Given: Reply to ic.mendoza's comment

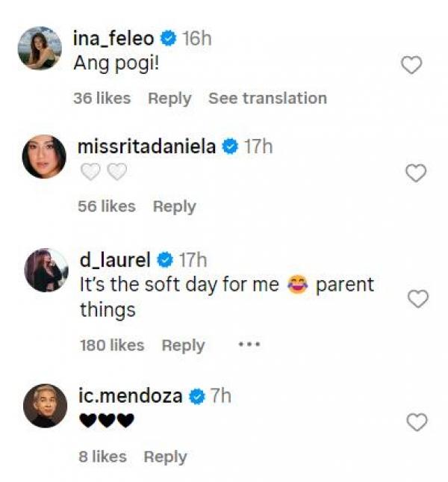Looking at the screenshot, I should pyautogui.click(x=165, y=457).
